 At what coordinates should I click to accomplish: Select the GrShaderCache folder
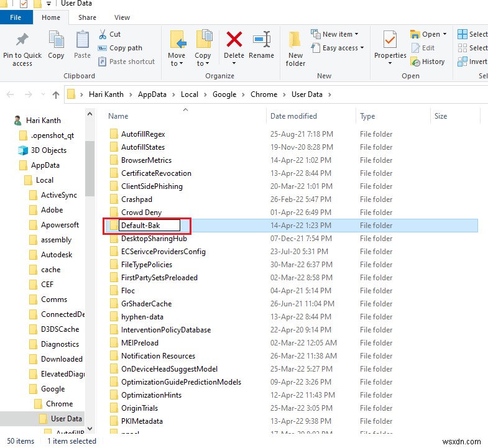[146, 304]
